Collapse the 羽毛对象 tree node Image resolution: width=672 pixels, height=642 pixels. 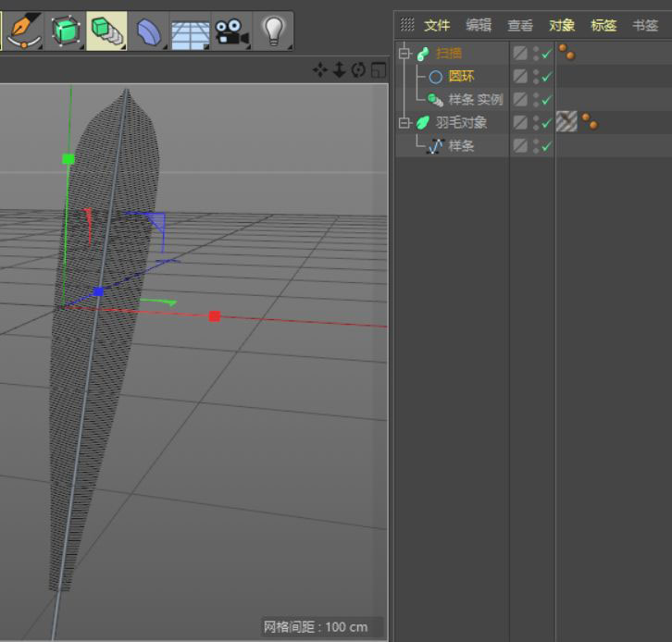(x=404, y=122)
